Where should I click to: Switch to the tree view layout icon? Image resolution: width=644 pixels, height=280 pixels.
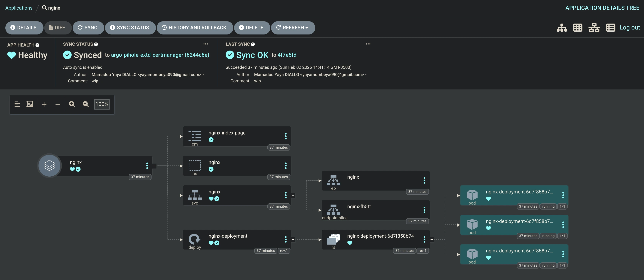(561, 28)
